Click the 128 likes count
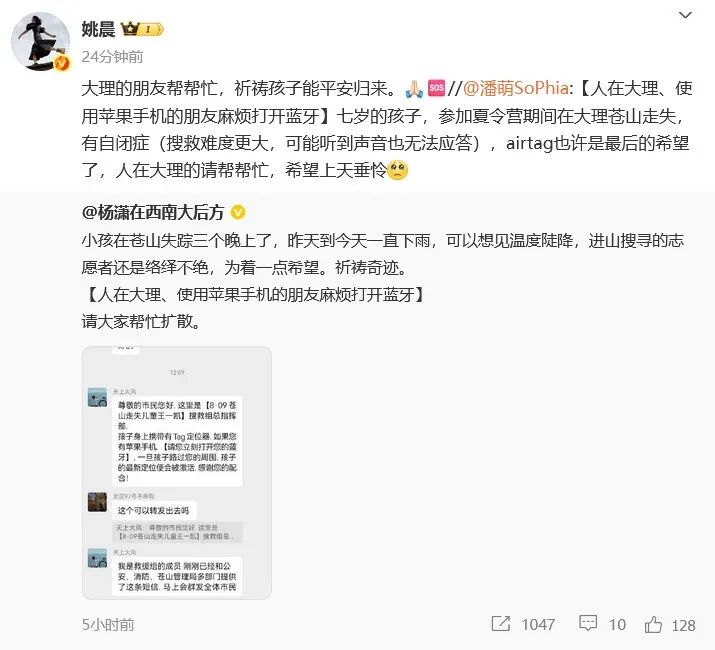This screenshot has height=650, width=715. click(x=684, y=625)
